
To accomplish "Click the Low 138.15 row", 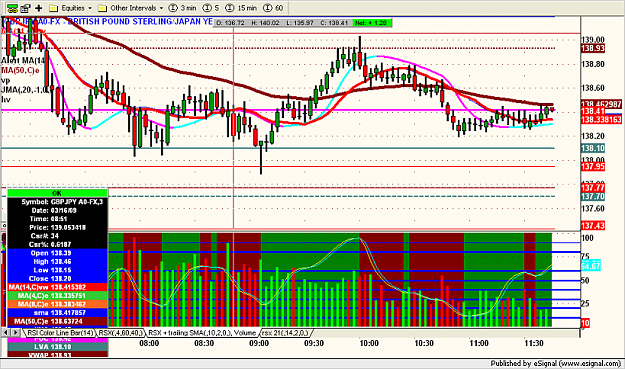I will coord(57,270).
